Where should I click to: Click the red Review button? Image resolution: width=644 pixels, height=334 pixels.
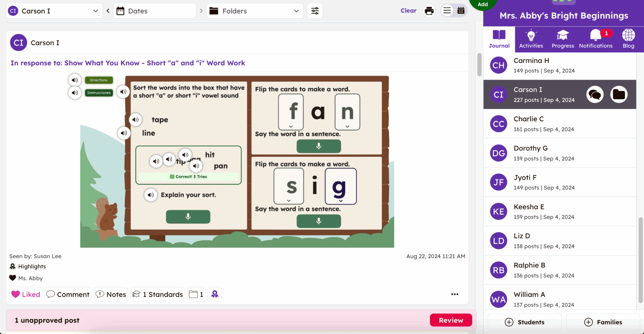pyautogui.click(x=451, y=320)
